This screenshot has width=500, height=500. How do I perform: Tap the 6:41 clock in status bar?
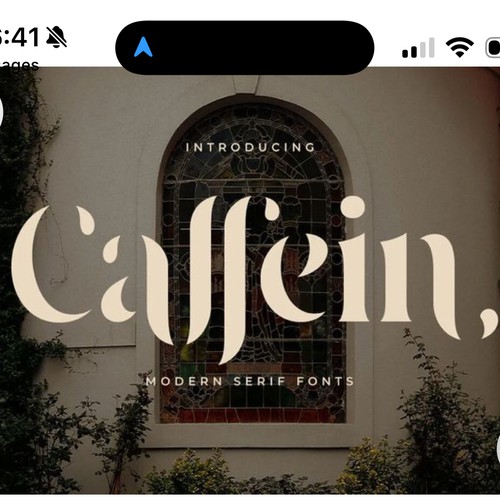pos(19,37)
